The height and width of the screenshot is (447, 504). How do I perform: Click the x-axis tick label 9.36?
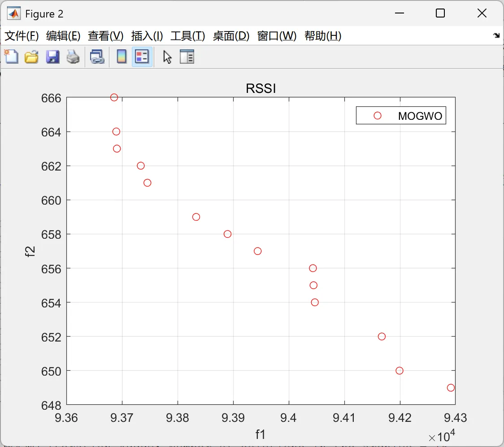tap(66, 418)
